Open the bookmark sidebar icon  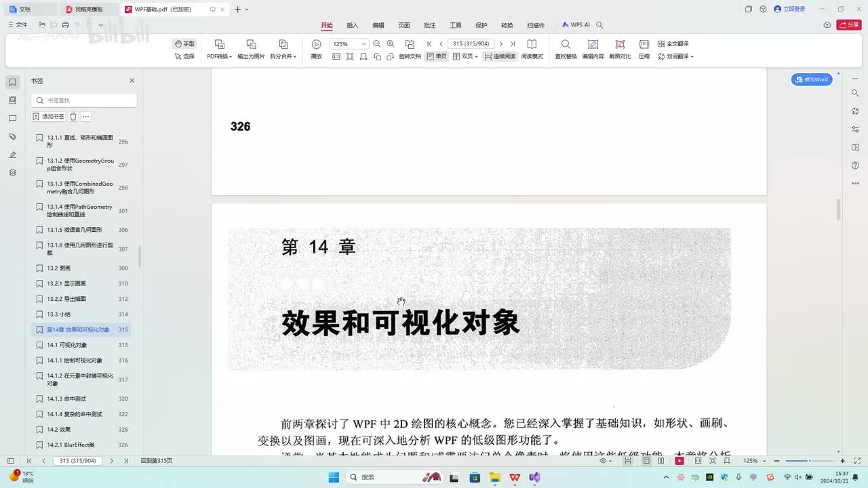click(x=12, y=82)
